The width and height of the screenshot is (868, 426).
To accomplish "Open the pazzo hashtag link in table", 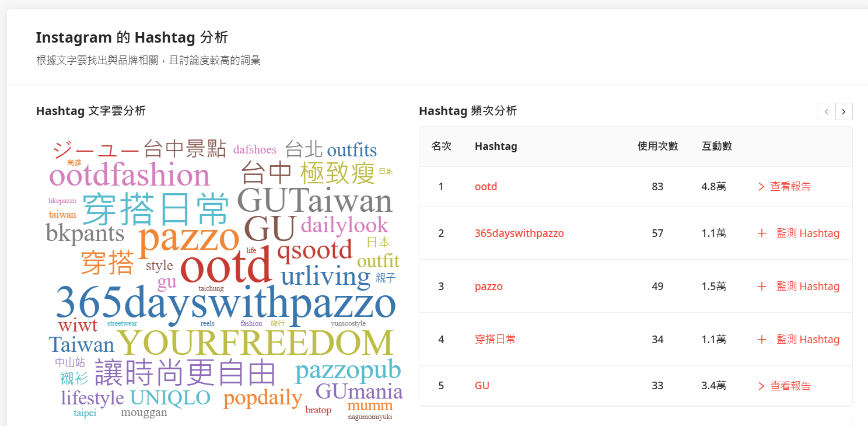I will coord(489,287).
